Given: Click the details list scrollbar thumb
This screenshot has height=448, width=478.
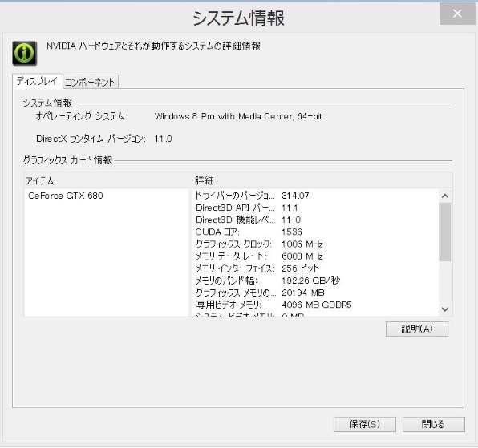Looking at the screenshot, I should pyautogui.click(x=445, y=232).
